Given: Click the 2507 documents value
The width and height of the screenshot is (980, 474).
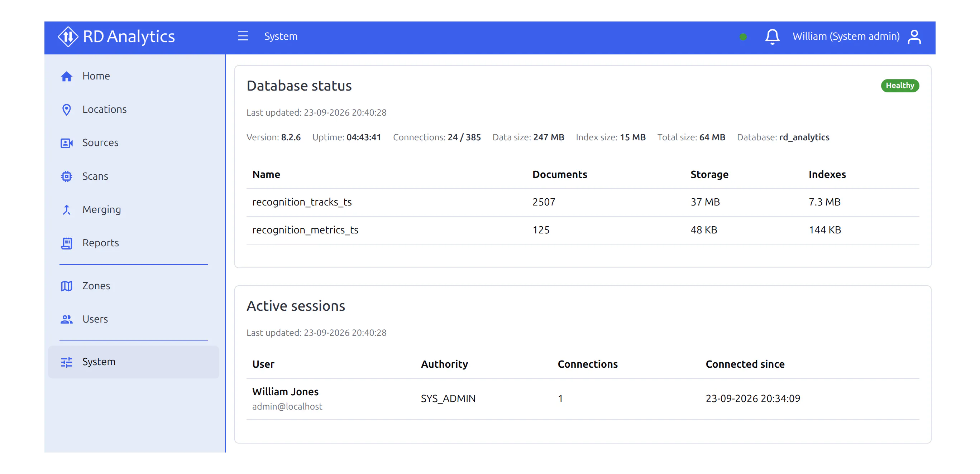Looking at the screenshot, I should click(544, 202).
